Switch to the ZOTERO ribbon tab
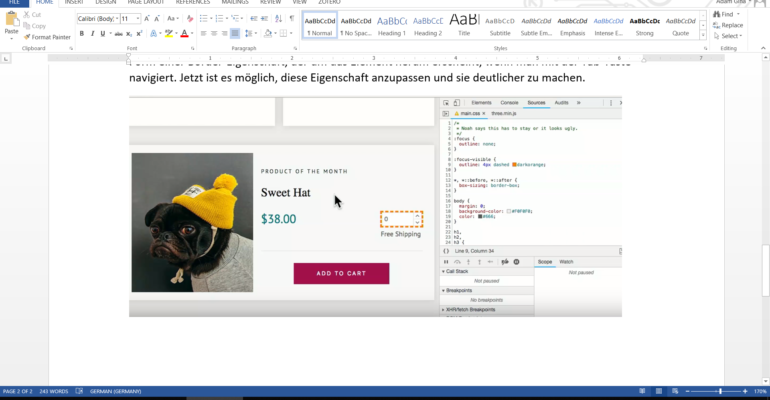770x400 pixels. click(329, 2)
